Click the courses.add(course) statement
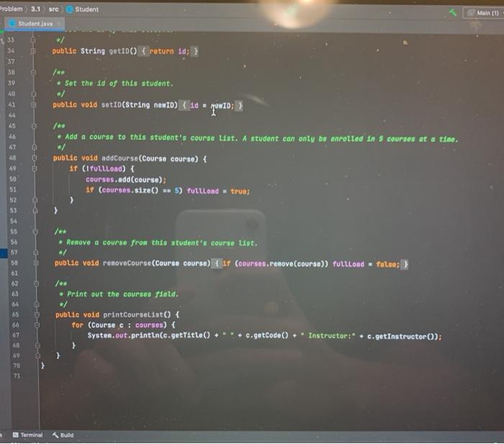Viewport: 504px width, 444px height. (x=126, y=180)
